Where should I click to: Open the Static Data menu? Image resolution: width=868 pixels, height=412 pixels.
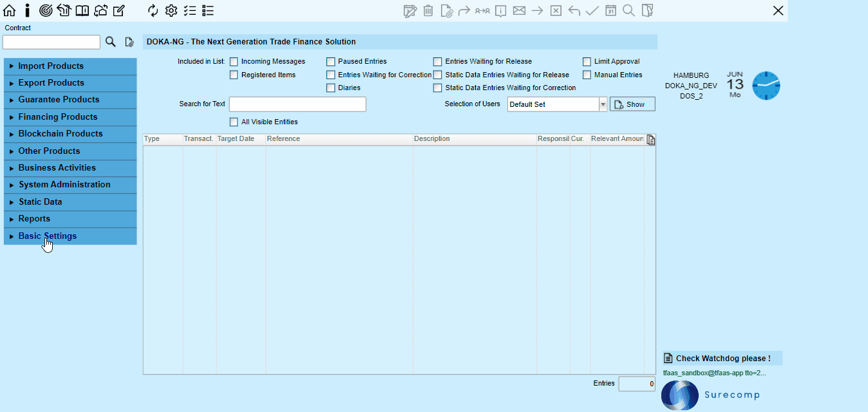tap(70, 202)
